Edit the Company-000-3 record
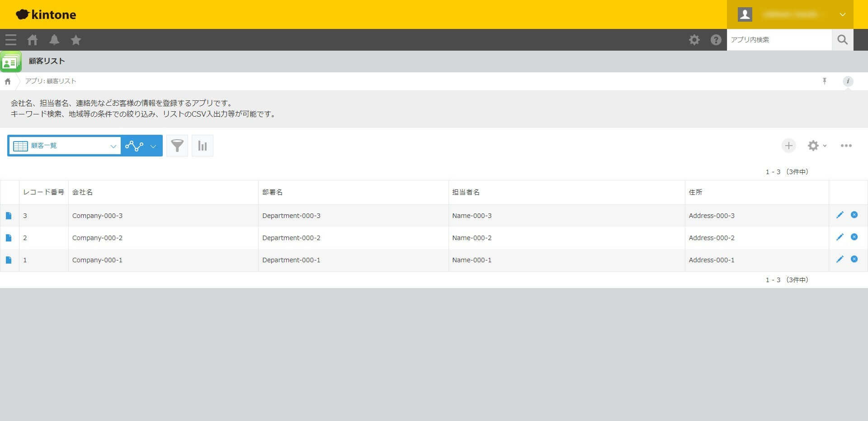Image resolution: width=868 pixels, height=421 pixels. 840,215
